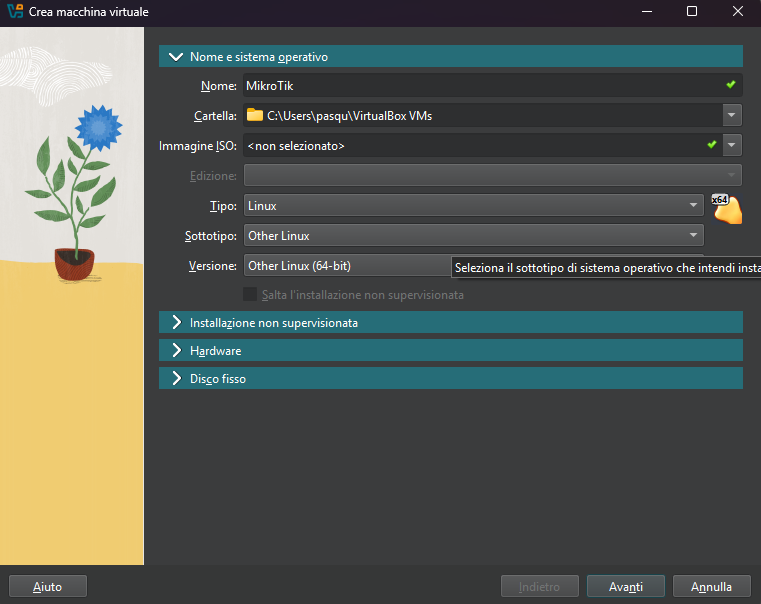Click the x64 Linux OS type icon
The height and width of the screenshot is (604, 761).
[727, 209]
